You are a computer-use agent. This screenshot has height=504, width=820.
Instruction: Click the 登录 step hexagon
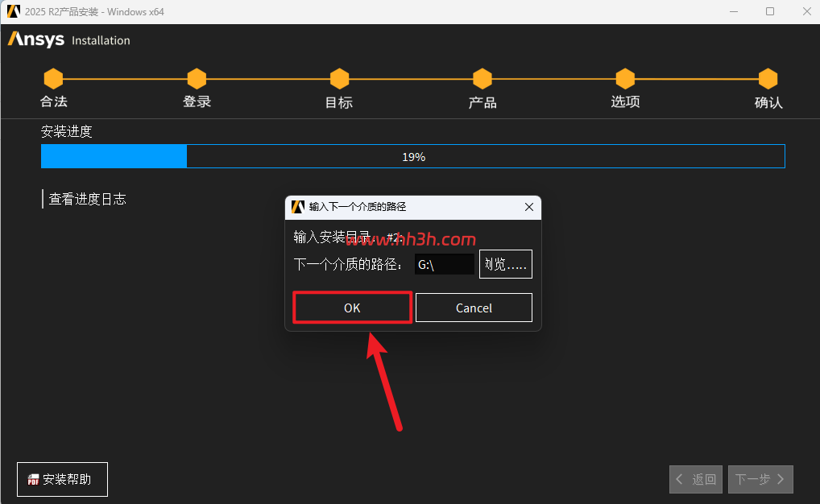coord(197,79)
